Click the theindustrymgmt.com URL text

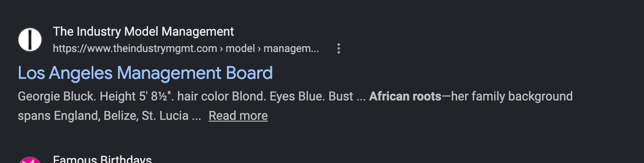click(x=135, y=48)
